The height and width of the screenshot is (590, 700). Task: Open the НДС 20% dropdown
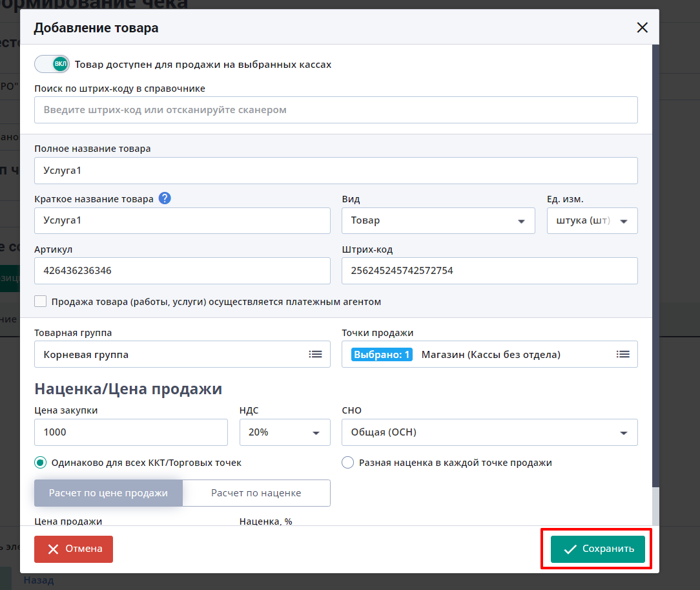[285, 432]
